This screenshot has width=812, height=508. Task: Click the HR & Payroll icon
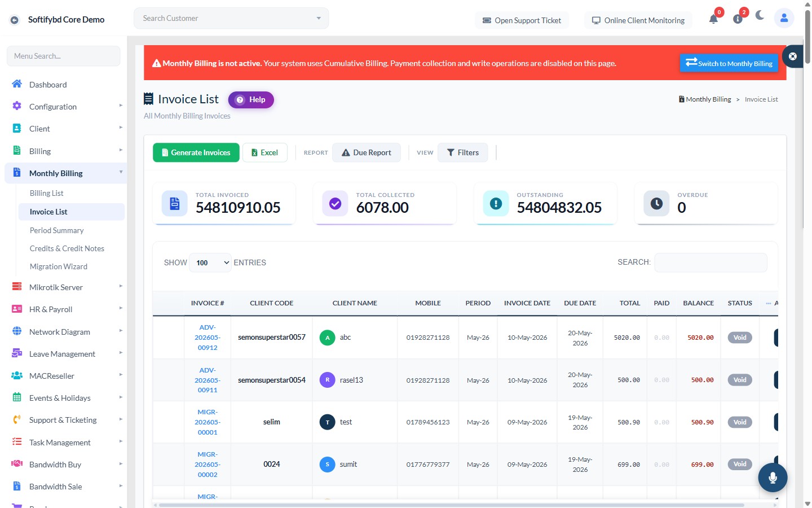pyautogui.click(x=17, y=309)
